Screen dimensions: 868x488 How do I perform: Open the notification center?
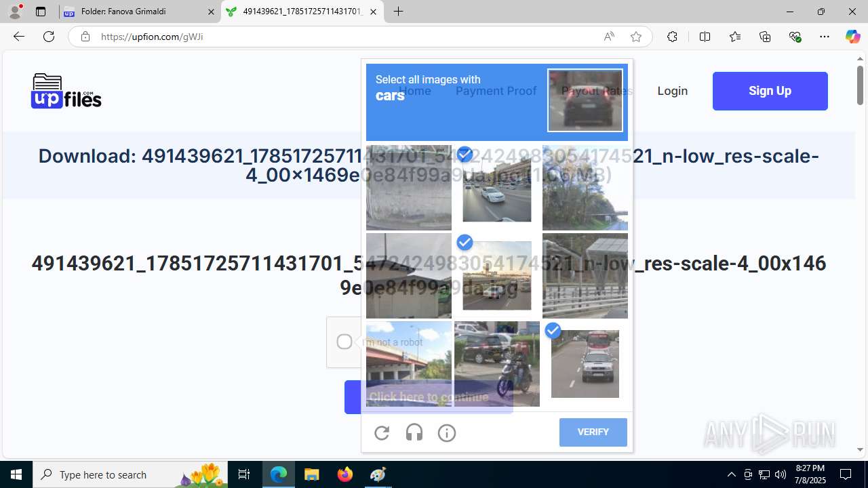[x=846, y=474]
